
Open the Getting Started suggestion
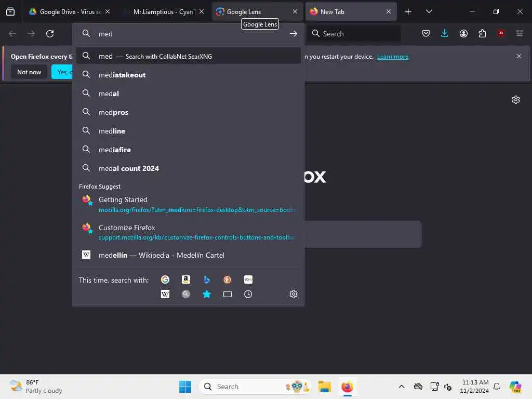188,204
